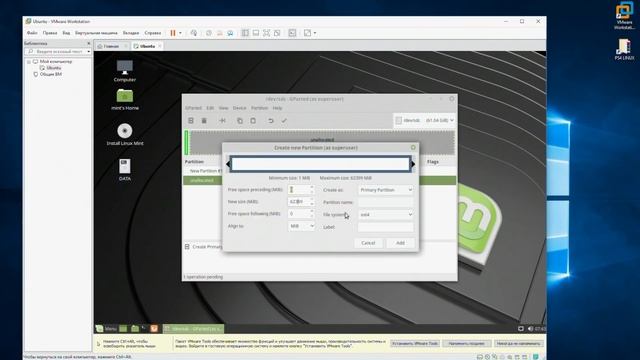Click the Never remind me button

pos(519,344)
